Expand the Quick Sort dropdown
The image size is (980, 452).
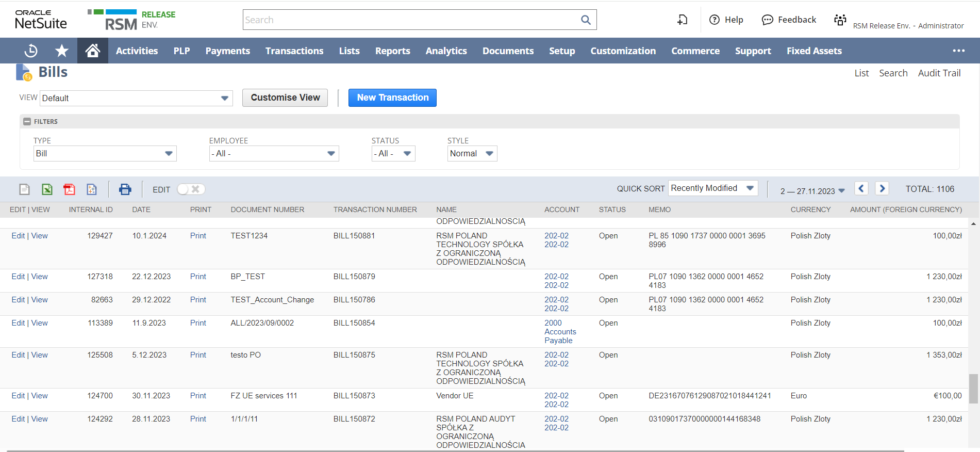point(713,188)
